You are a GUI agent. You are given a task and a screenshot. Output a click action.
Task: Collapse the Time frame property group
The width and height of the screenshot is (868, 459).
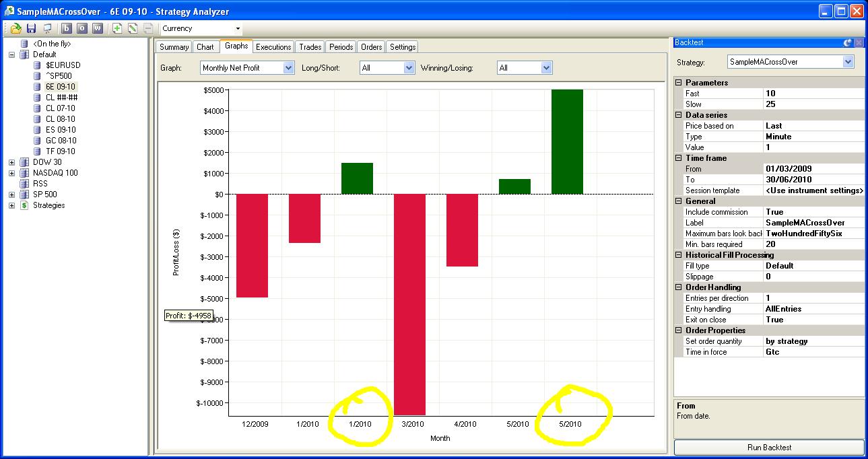click(x=679, y=158)
